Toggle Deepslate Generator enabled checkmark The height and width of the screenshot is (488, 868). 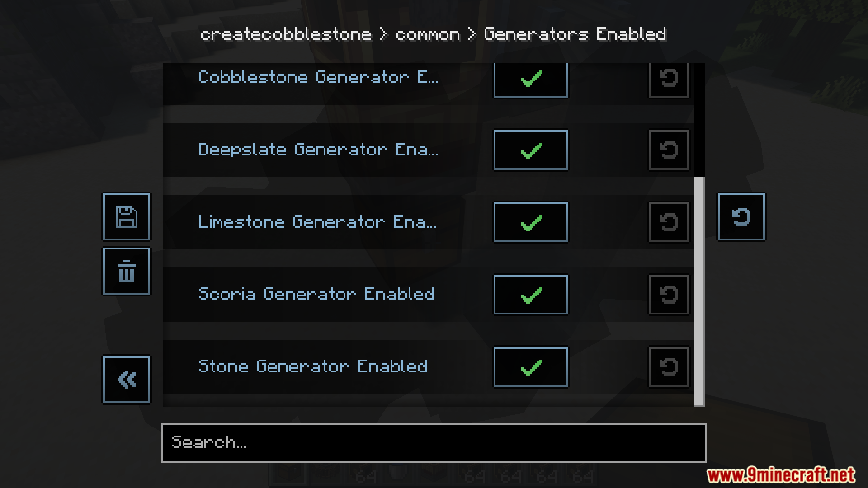531,150
